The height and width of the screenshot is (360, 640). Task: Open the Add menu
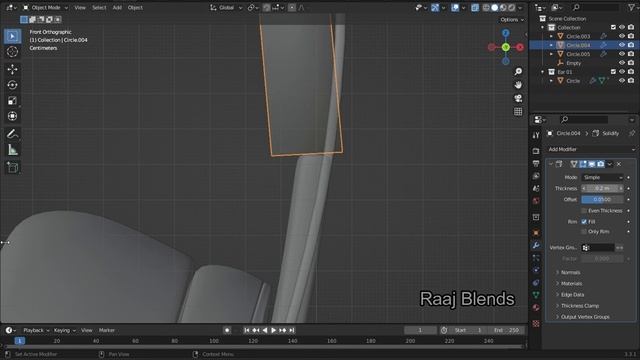[x=117, y=7]
